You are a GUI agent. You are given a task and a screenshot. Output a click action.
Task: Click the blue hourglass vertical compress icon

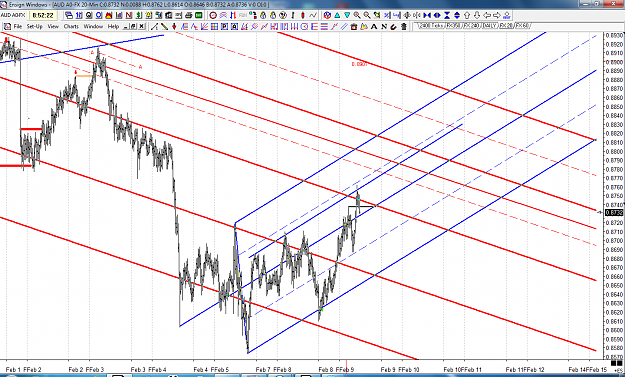[x=447, y=15]
